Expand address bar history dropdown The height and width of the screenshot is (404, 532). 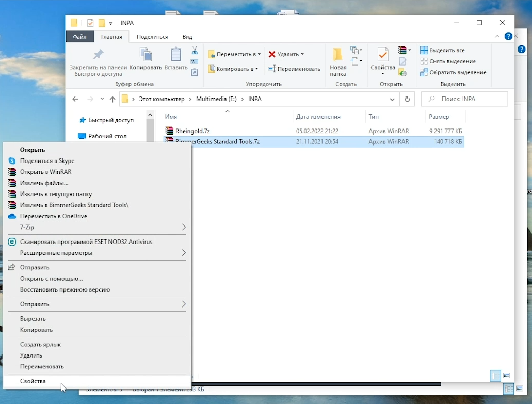coord(392,100)
